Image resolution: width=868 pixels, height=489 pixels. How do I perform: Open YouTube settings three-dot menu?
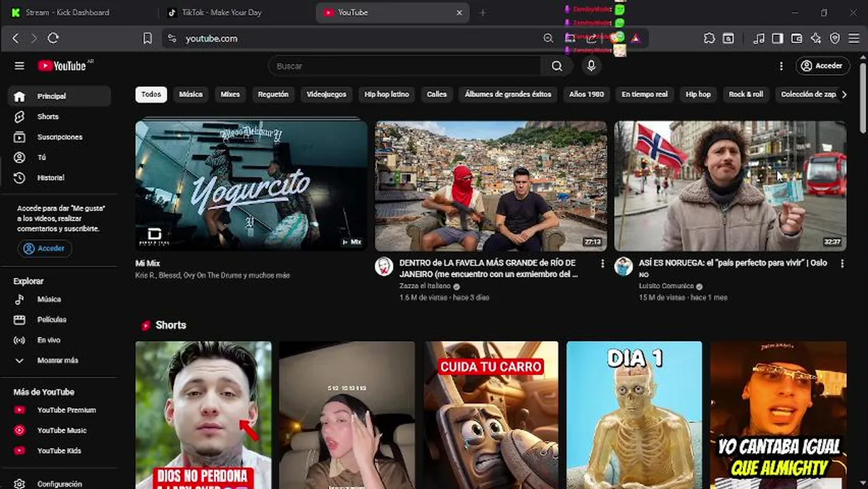point(781,66)
